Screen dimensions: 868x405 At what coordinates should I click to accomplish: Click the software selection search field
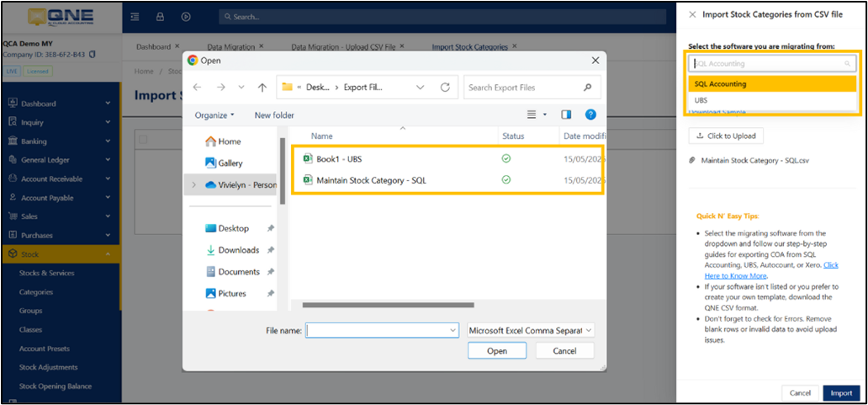click(772, 64)
